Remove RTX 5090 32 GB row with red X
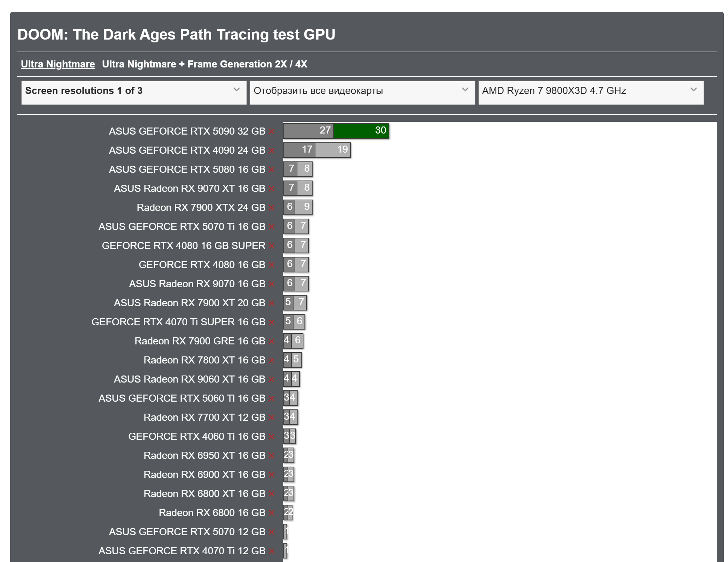 click(x=271, y=132)
